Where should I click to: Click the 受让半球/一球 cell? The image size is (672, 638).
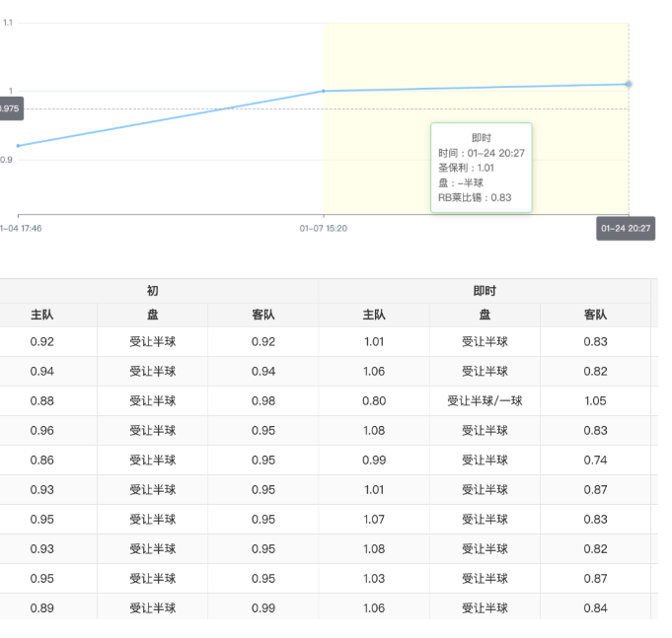click(485, 401)
